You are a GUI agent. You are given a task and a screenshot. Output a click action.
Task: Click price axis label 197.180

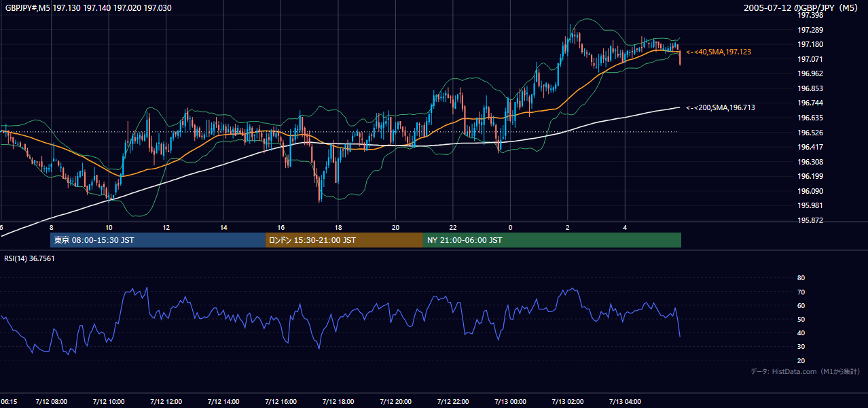tap(810, 44)
